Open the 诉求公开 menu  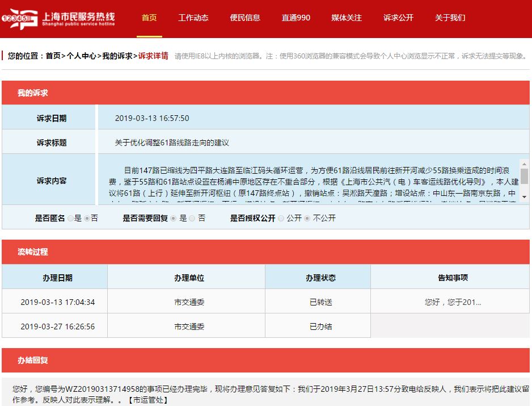coord(398,18)
